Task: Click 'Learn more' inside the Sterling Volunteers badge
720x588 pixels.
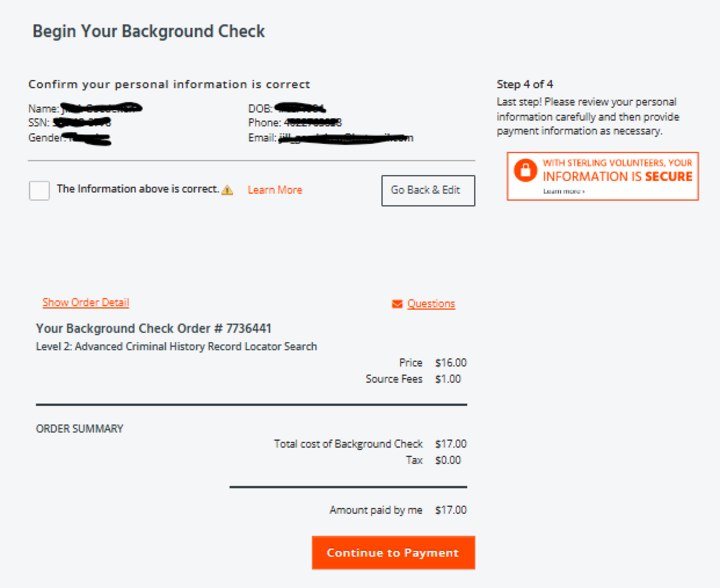Action: [x=564, y=191]
